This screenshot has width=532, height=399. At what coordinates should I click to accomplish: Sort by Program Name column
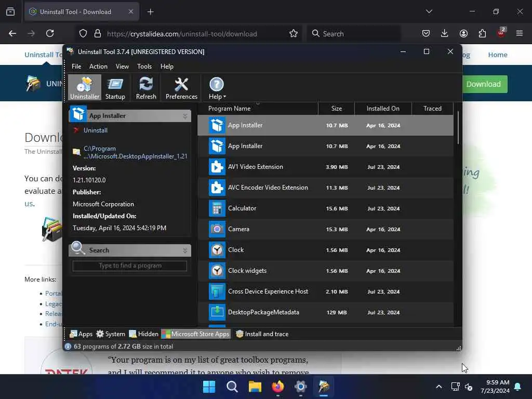(229, 109)
